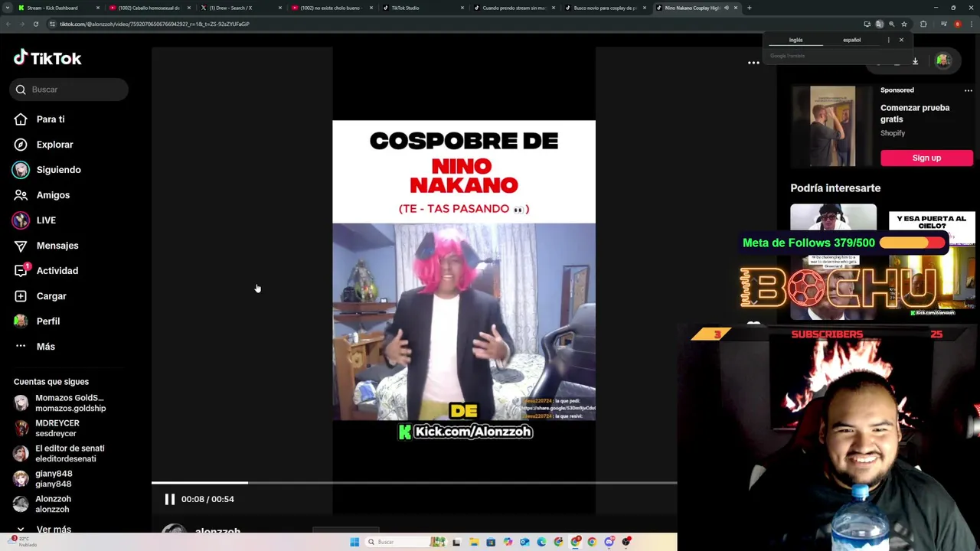Image resolution: width=980 pixels, height=551 pixels.
Task: Select the español tab in Translate popup
Action: coord(851,40)
